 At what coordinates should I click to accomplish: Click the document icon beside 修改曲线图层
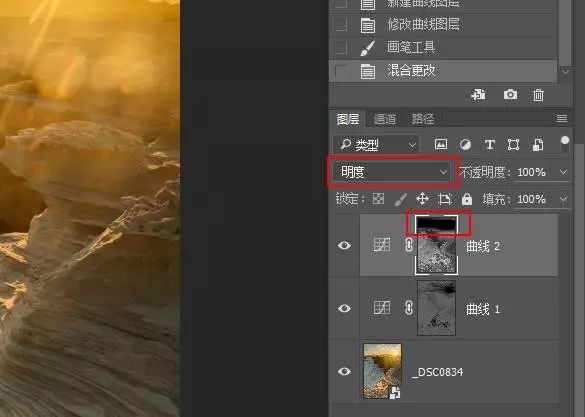click(367, 25)
